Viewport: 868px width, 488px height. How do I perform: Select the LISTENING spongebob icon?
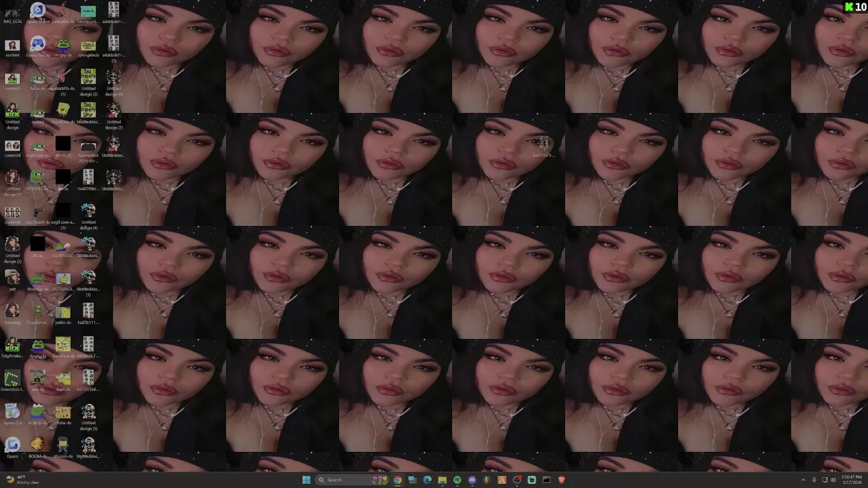[x=63, y=281]
